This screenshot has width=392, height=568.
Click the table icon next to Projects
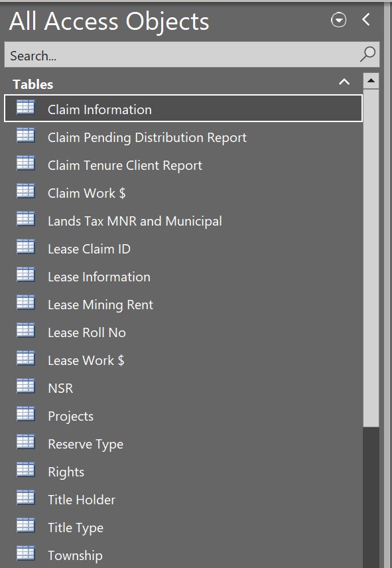(x=25, y=415)
